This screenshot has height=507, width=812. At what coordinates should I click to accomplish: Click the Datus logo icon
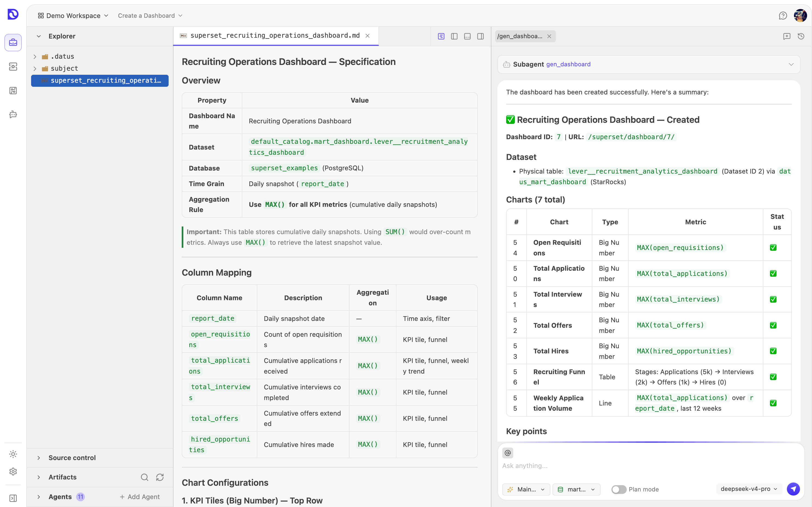(13, 14)
